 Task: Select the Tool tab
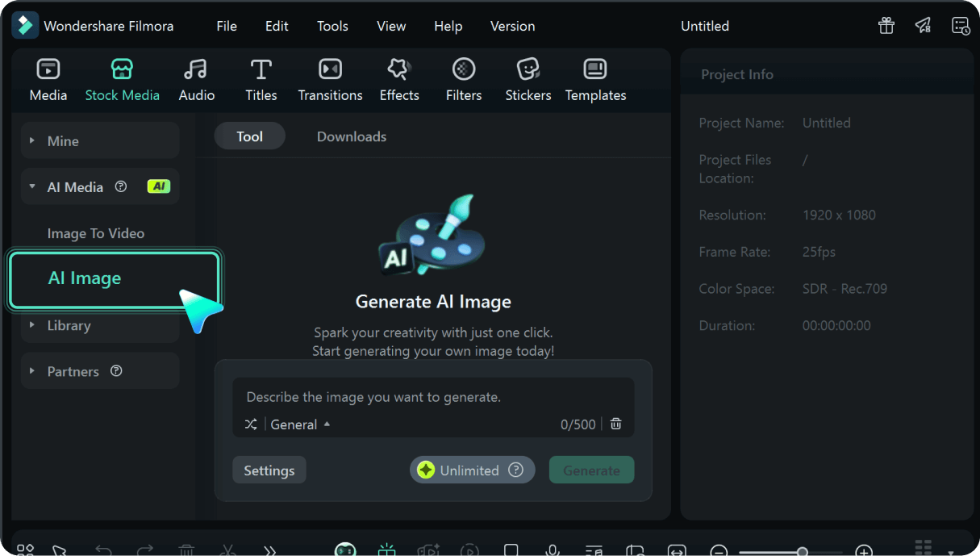click(x=250, y=136)
